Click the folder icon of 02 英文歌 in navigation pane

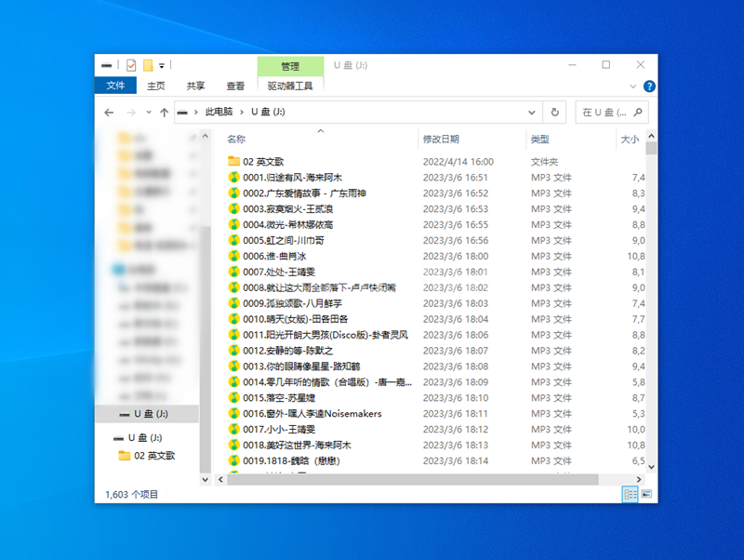point(125,456)
